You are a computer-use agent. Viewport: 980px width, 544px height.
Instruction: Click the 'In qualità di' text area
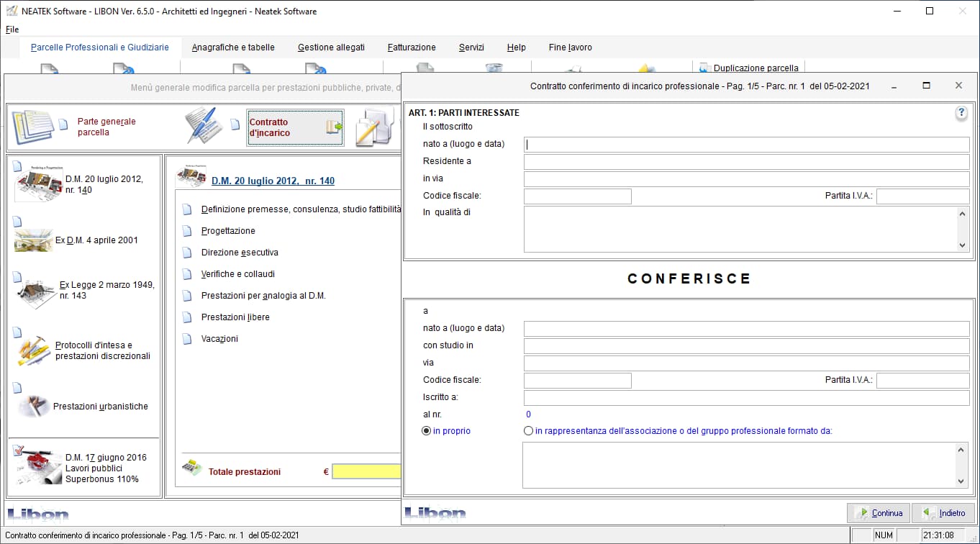[x=741, y=230]
